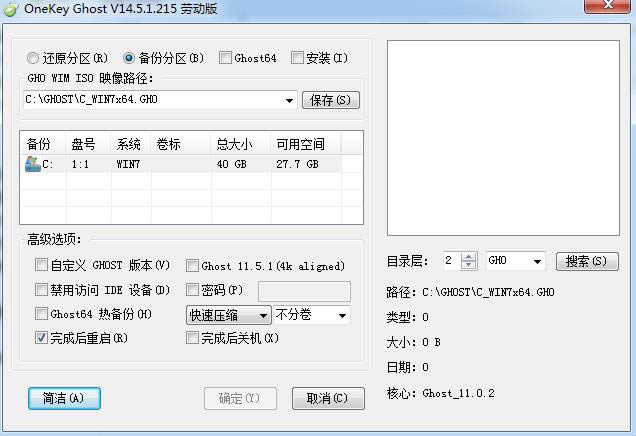Click the directory level value field
Screen dimensions: 636x436
[453, 260]
